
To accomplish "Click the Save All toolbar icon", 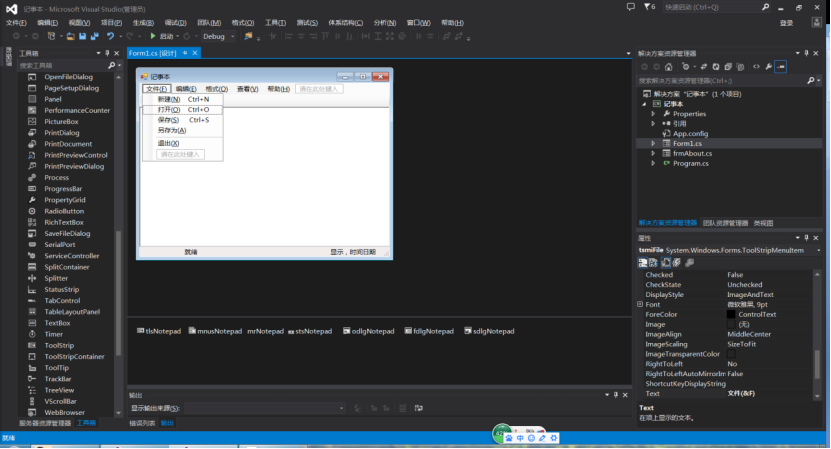I will coord(95,37).
